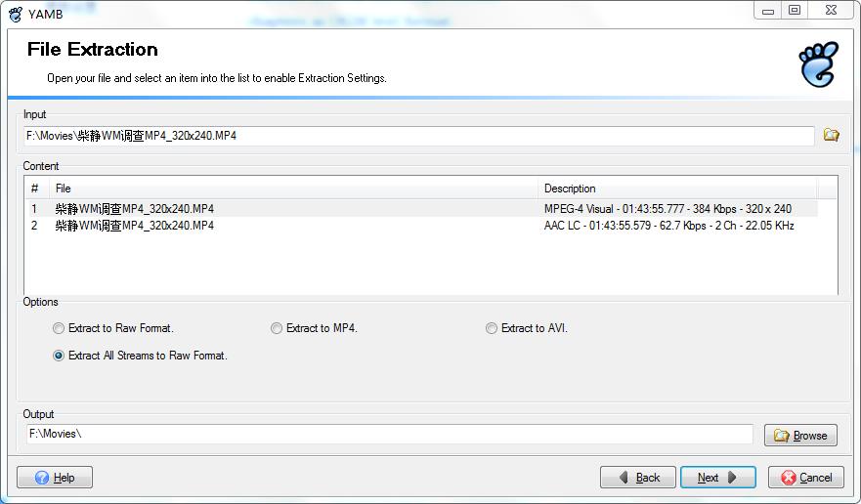The width and height of the screenshot is (861, 504).
Task: Click the YAMB foot logo in header
Action: coord(818,64)
